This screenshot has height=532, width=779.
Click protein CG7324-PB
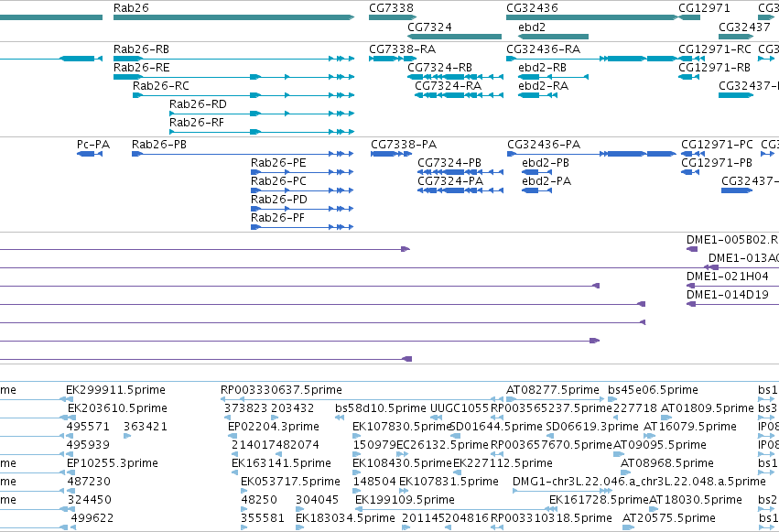coord(460,172)
